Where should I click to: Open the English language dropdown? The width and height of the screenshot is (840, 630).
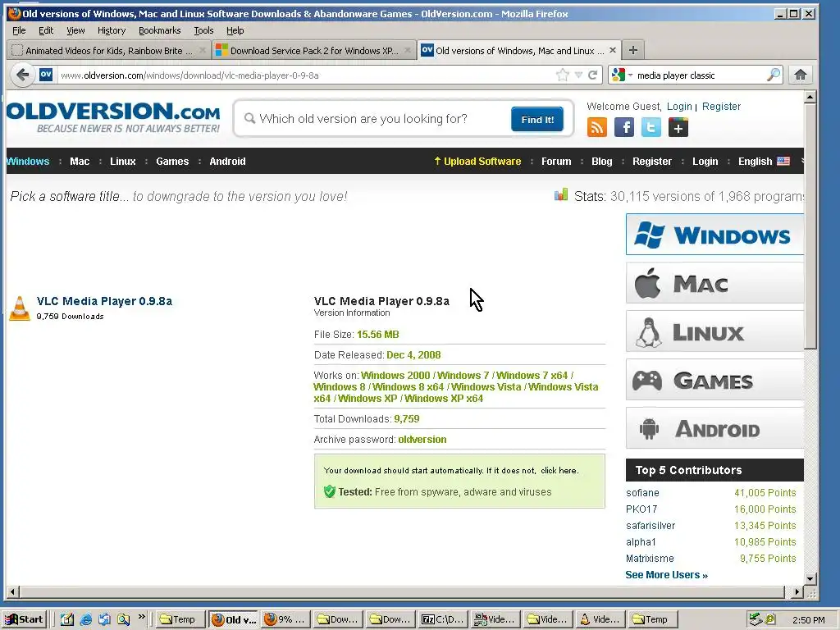[764, 162]
